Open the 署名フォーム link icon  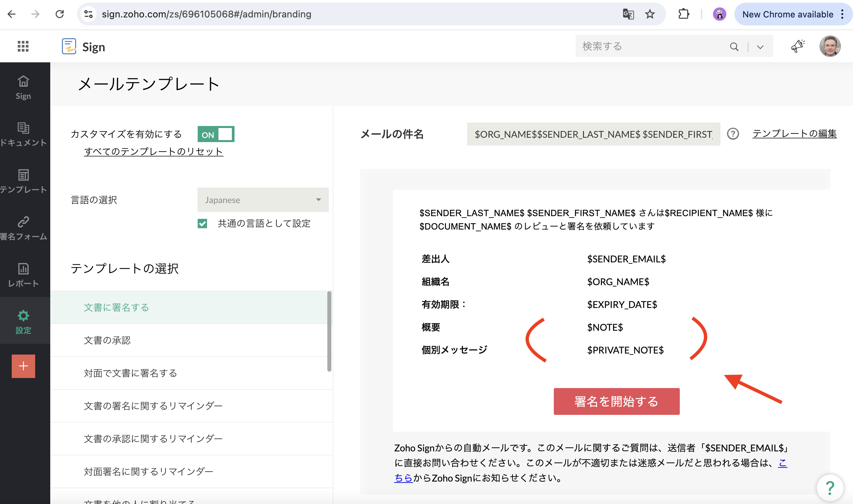click(x=23, y=222)
